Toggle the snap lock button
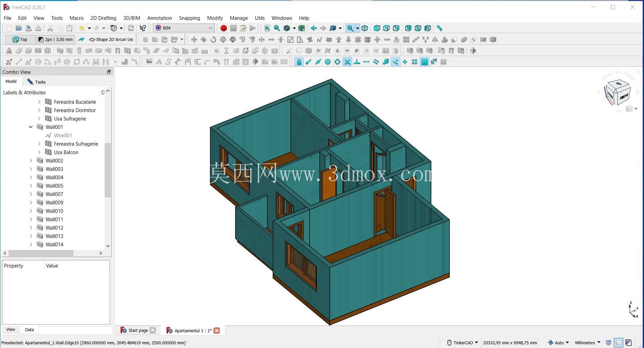The width and height of the screenshot is (644, 348). coord(299,62)
